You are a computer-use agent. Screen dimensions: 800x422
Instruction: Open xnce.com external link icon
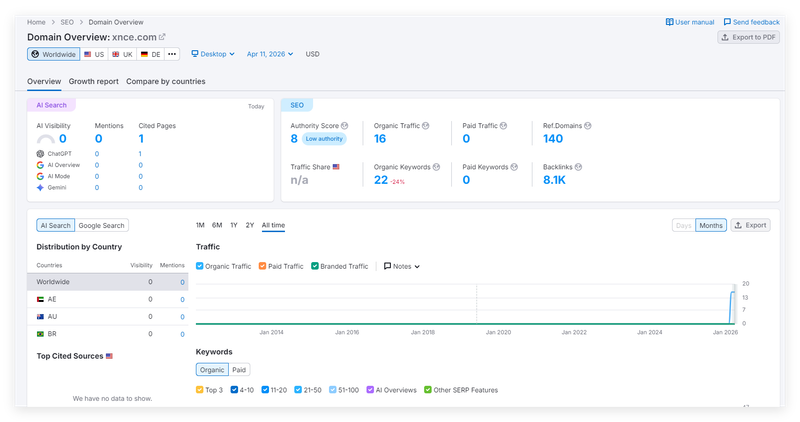(x=162, y=37)
